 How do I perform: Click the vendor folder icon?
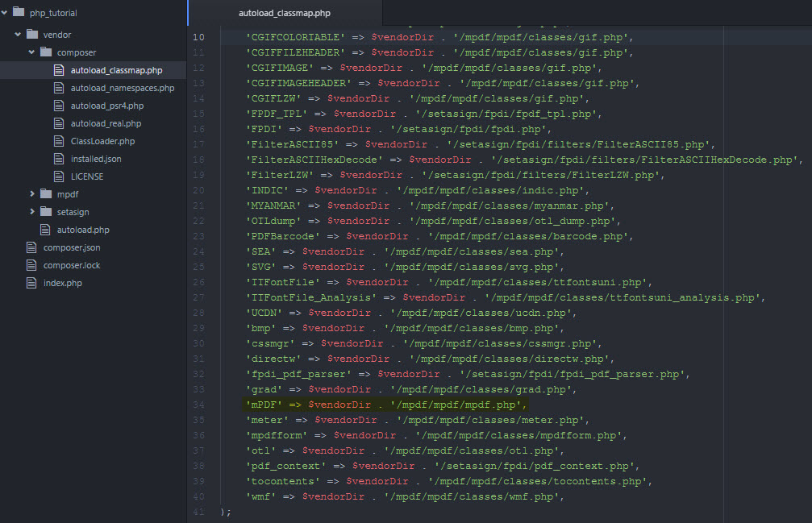click(x=32, y=34)
